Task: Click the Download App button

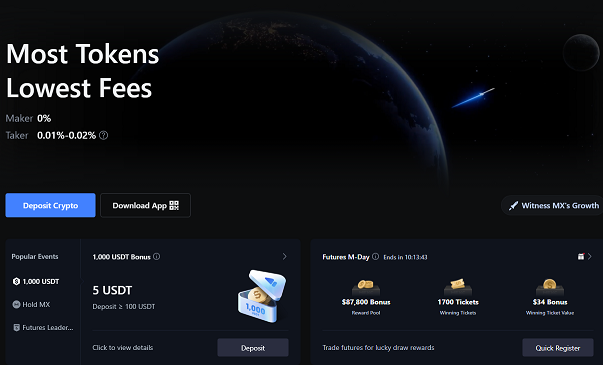Action: 145,205
